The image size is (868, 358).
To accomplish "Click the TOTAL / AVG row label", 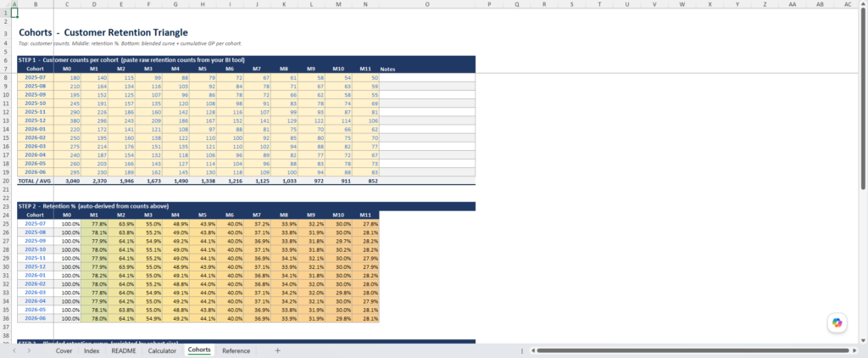I will coord(36,181).
